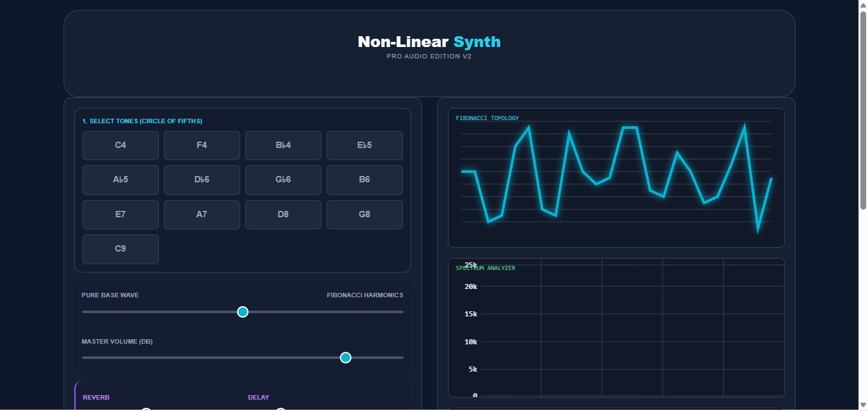The height and width of the screenshot is (411, 868).
Task: Click the 'PRO AUDIO EDITION V2' subtitle
Action: click(430, 57)
